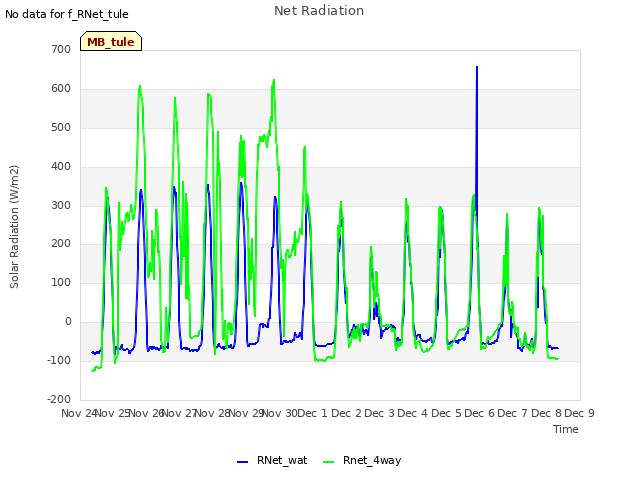
Task: Click the blue RNet_wat legend swatch
Action: (x=242, y=462)
